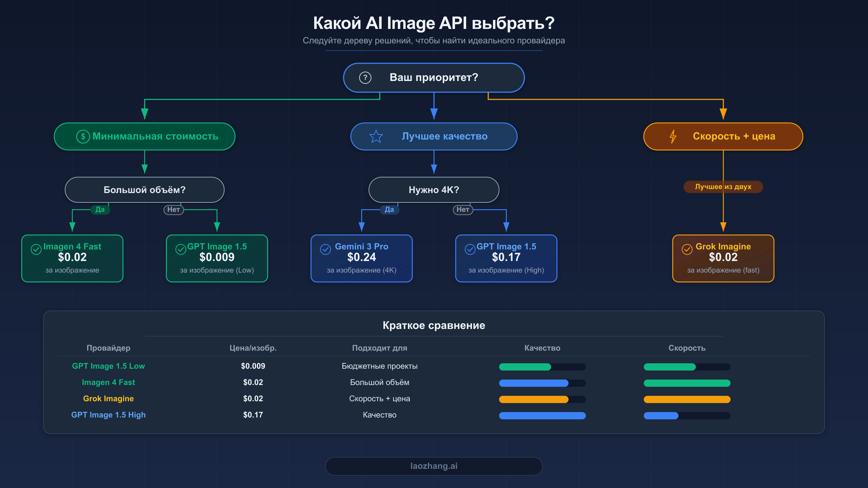This screenshot has width=868, height=488.
Task: Select the 'Нет' option under 'Нужно 4K?'
Action: click(463, 210)
